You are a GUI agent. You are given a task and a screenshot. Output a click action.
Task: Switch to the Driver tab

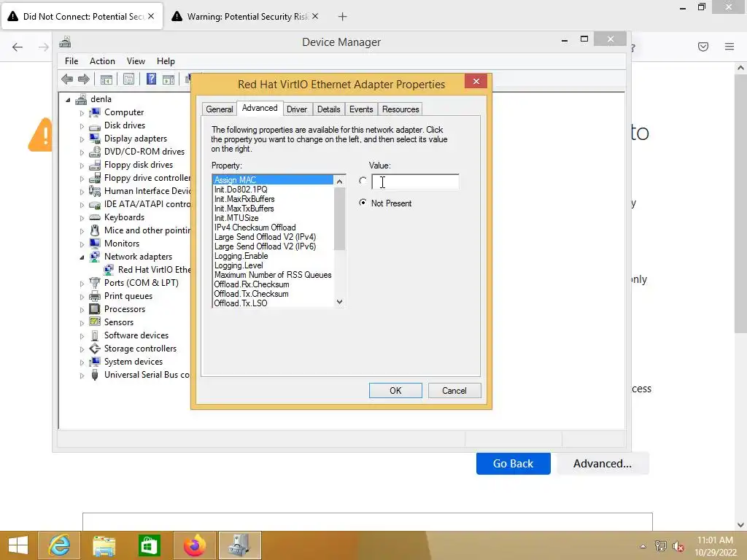click(297, 109)
